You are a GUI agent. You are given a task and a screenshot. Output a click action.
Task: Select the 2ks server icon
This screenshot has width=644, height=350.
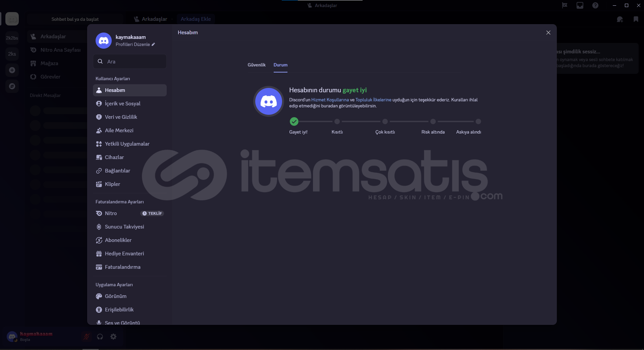(x=12, y=54)
